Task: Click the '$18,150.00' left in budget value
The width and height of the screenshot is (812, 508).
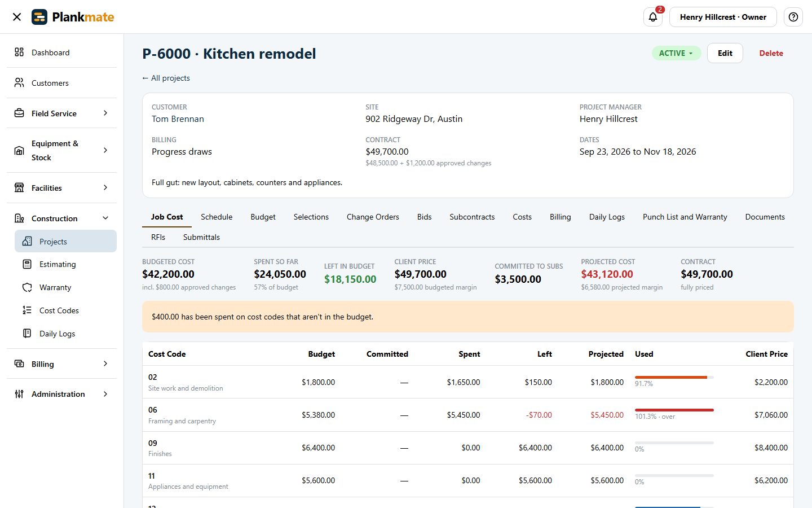Action: (x=350, y=279)
